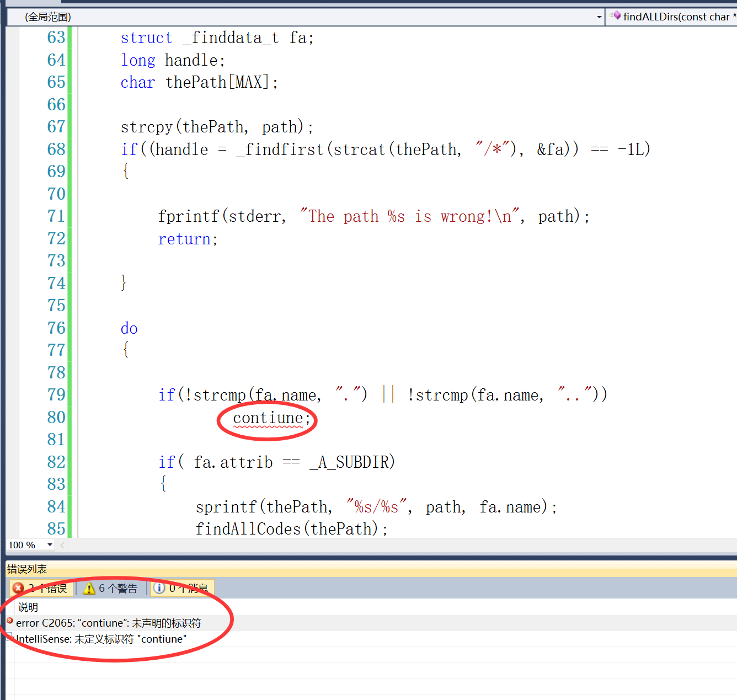Click the misspelled contiune statement

pos(272,418)
